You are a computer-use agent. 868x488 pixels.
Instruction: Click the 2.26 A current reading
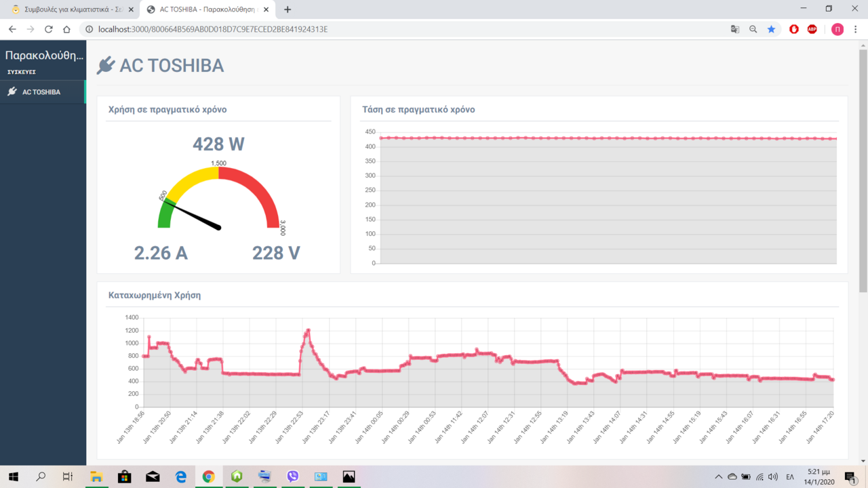click(x=161, y=253)
